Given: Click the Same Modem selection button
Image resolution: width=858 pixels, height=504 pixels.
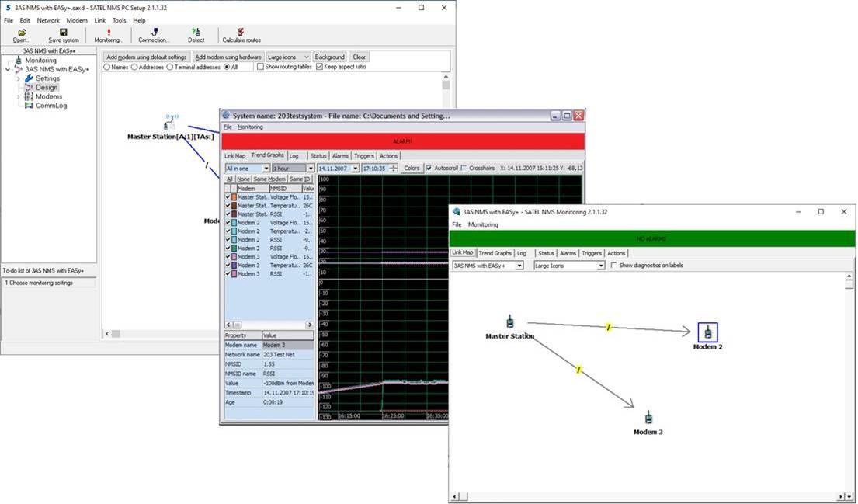Looking at the screenshot, I should [269, 179].
